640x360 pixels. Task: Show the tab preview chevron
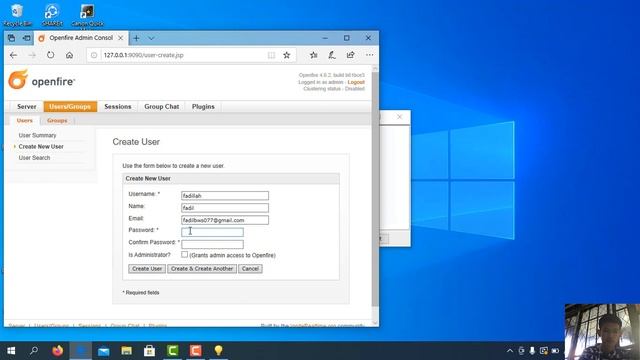[151, 38]
